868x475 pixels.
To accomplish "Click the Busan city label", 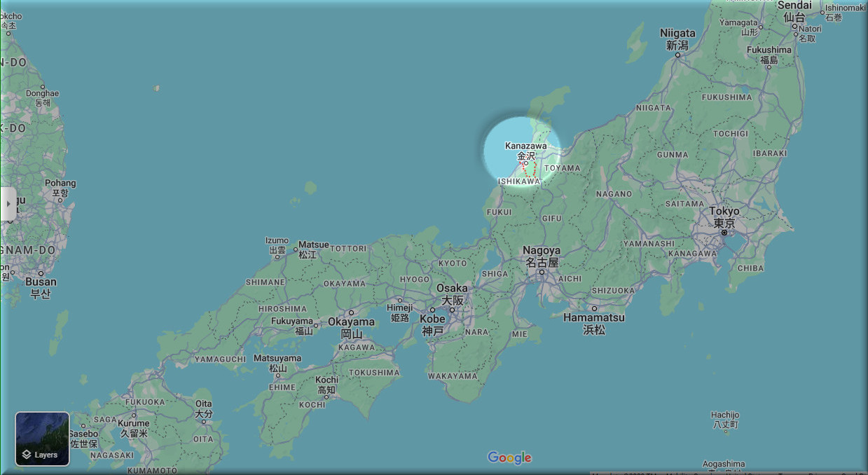I will [x=40, y=282].
